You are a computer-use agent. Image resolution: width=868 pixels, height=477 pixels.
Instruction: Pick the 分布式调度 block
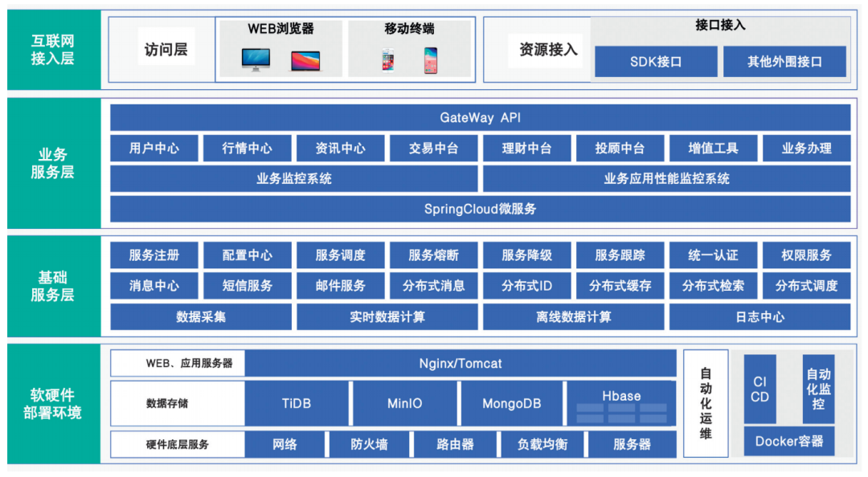click(x=807, y=286)
